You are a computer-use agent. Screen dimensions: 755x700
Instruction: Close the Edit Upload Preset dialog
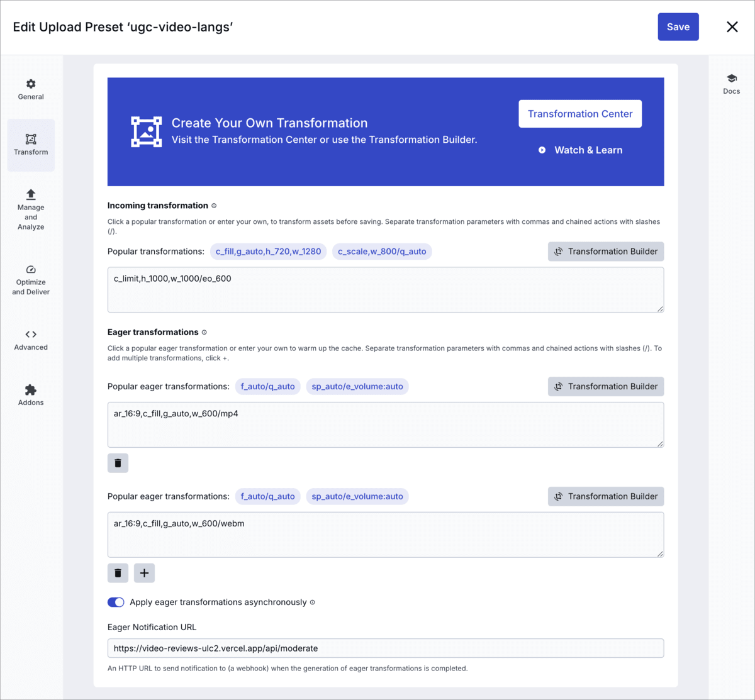pos(732,27)
